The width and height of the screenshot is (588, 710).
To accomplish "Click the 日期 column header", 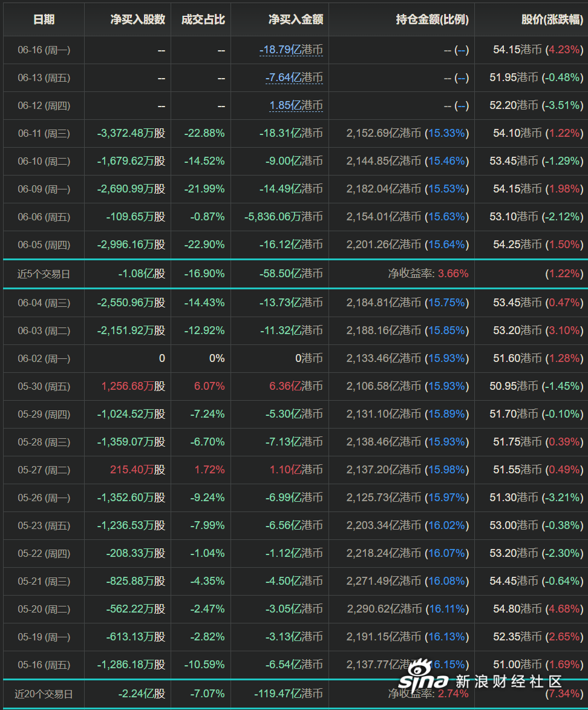I will pos(44,19).
